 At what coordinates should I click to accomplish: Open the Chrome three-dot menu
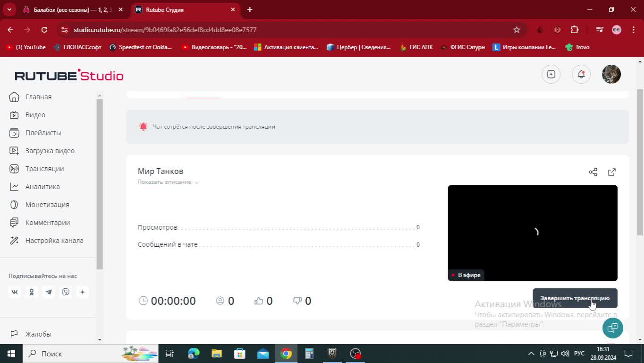tap(633, 30)
